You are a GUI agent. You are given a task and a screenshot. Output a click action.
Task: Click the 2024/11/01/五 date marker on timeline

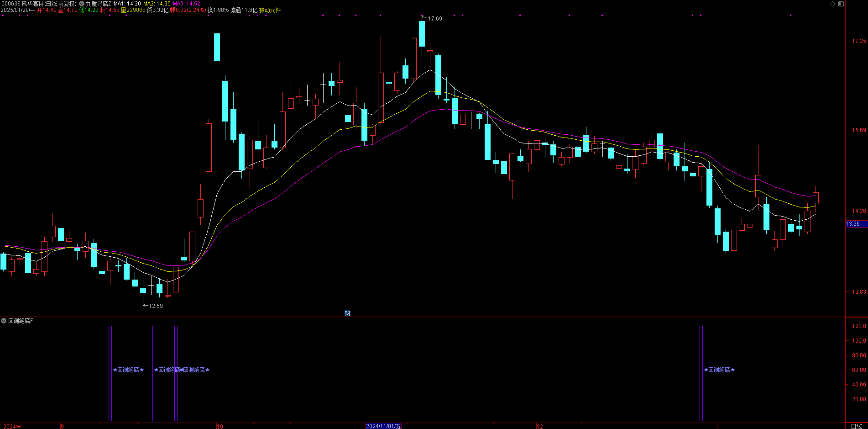click(x=383, y=426)
